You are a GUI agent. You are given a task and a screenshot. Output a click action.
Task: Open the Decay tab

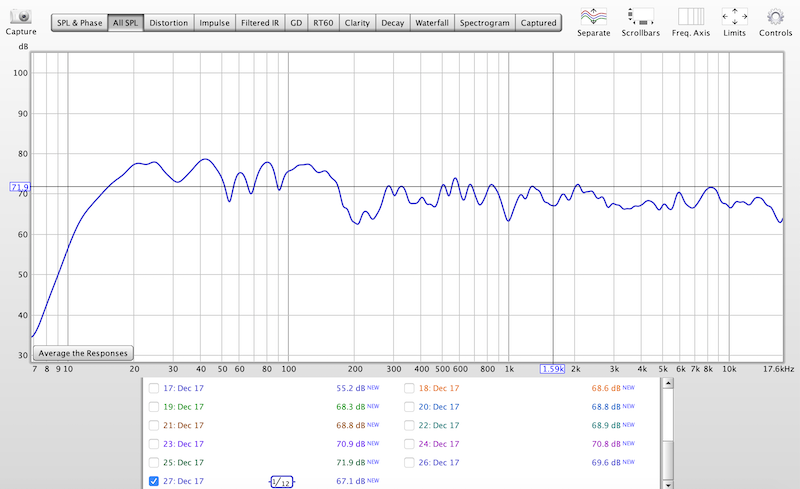pyautogui.click(x=393, y=23)
